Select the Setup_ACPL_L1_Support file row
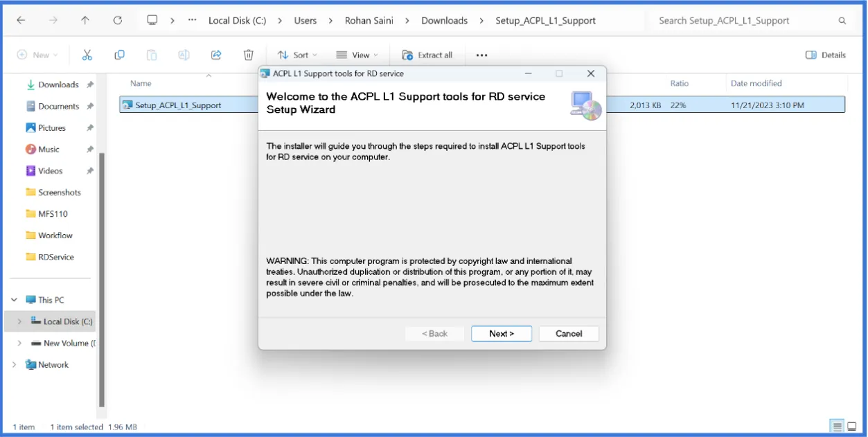 tap(482, 105)
